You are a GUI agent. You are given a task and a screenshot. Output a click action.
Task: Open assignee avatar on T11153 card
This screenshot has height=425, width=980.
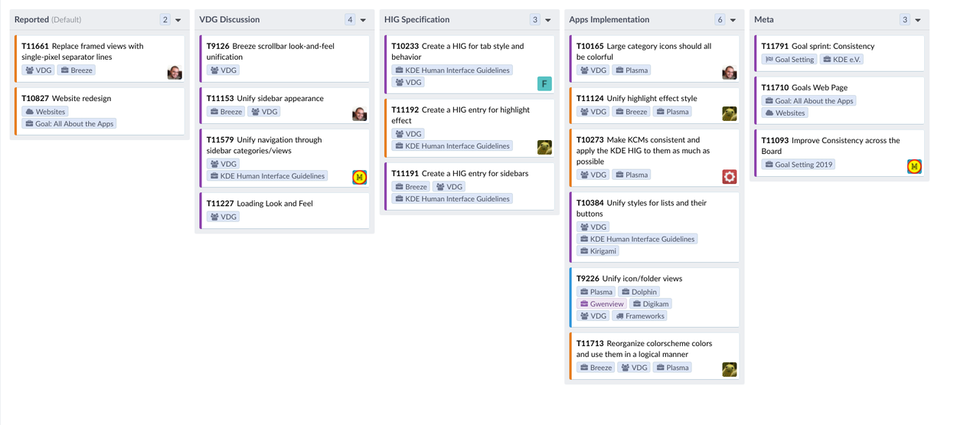coord(360,114)
